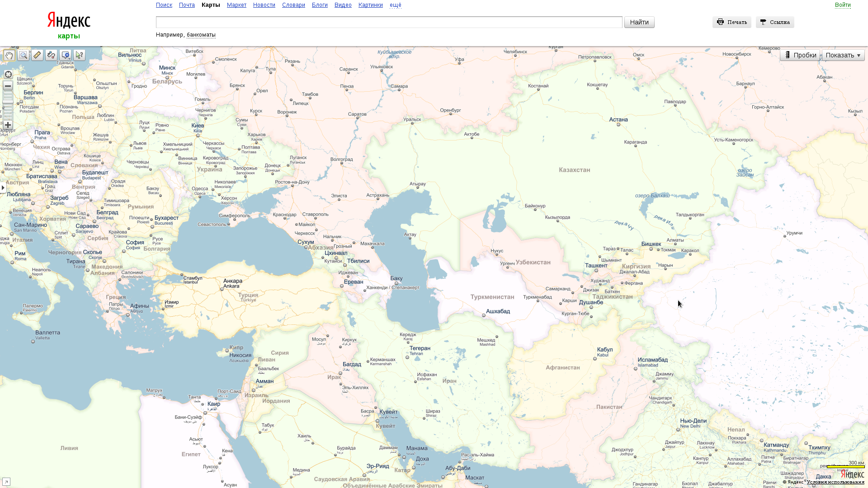Open the Показать dropdown
This screenshot has height=488, width=868.
click(843, 55)
